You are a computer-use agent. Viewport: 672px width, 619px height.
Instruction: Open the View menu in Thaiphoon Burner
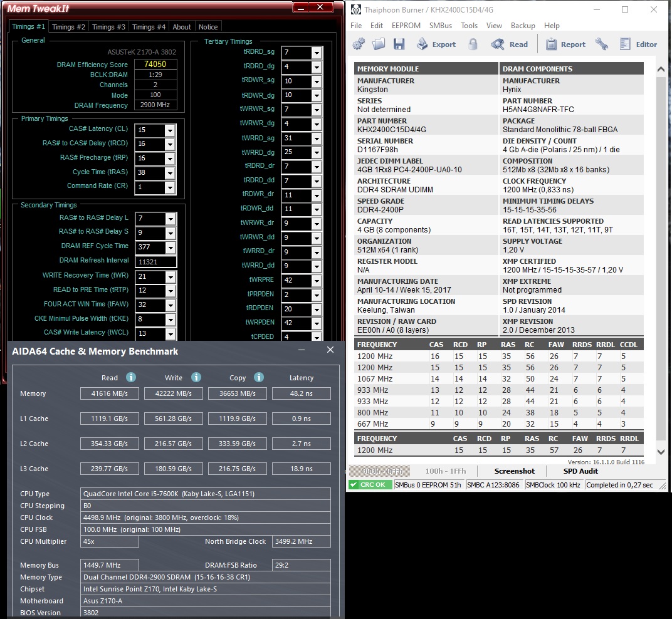[x=494, y=26]
